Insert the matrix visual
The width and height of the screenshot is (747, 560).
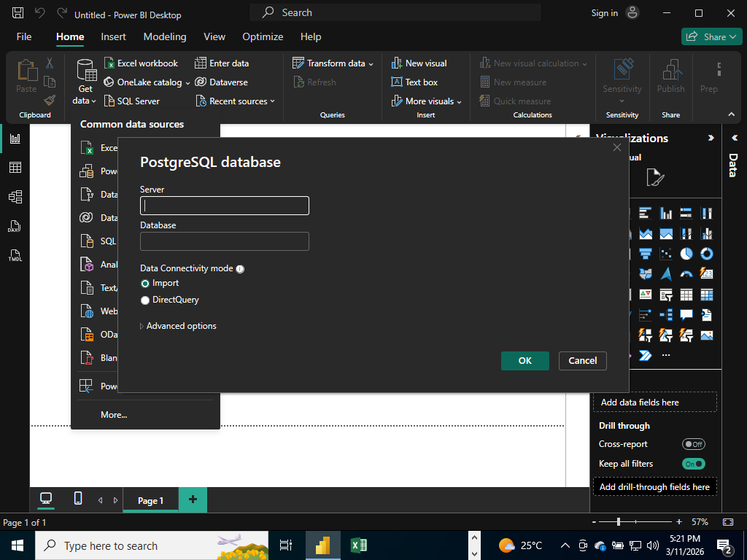(706, 295)
